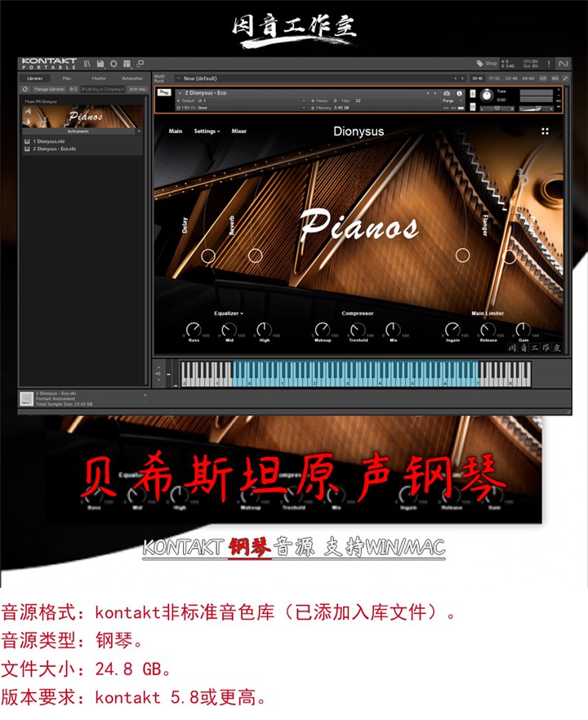Switch to the Files tab
This screenshot has height=720, width=588.
pyautogui.click(x=67, y=78)
